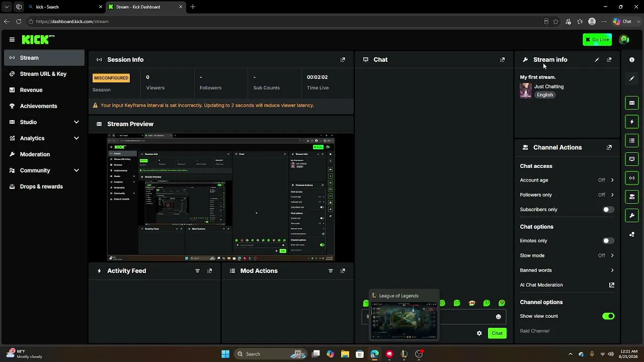
Task: Open Banned words list
Action: [x=567, y=270]
